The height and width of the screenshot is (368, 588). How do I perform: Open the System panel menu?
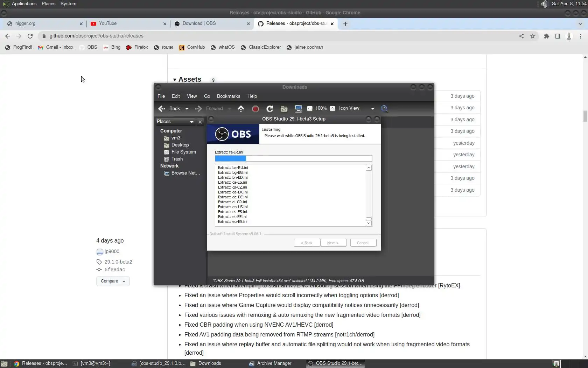[x=68, y=4]
